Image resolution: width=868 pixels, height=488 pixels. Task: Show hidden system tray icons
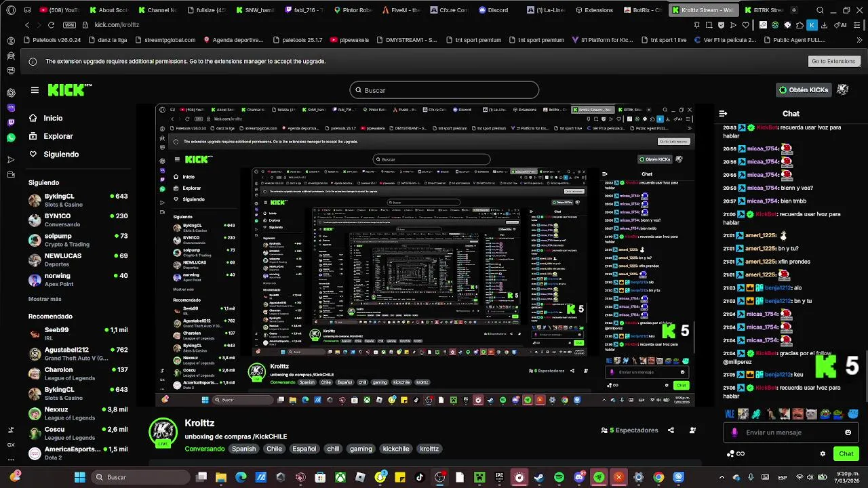click(x=721, y=477)
